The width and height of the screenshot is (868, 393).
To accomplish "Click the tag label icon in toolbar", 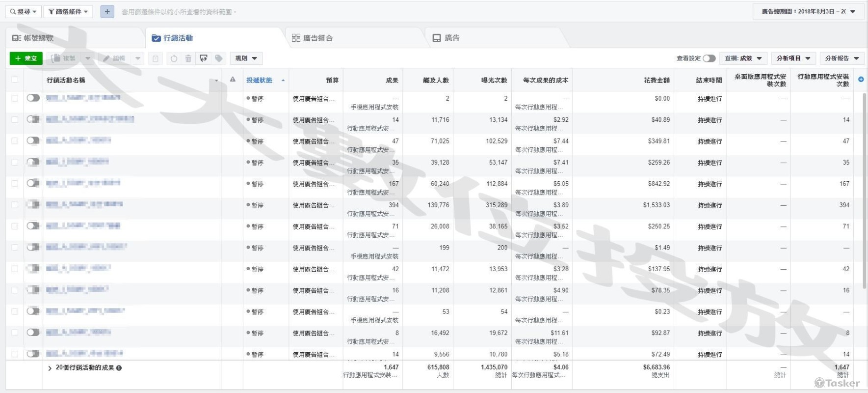I will [219, 58].
